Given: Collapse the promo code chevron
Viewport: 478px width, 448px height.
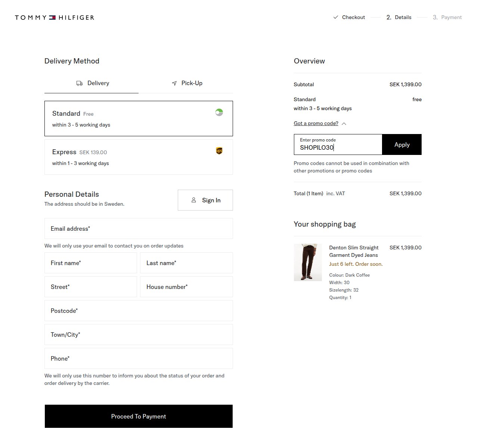Looking at the screenshot, I should (344, 124).
